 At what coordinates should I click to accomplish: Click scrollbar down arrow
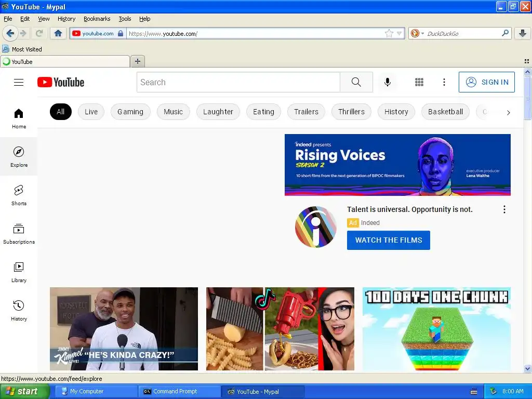click(527, 368)
